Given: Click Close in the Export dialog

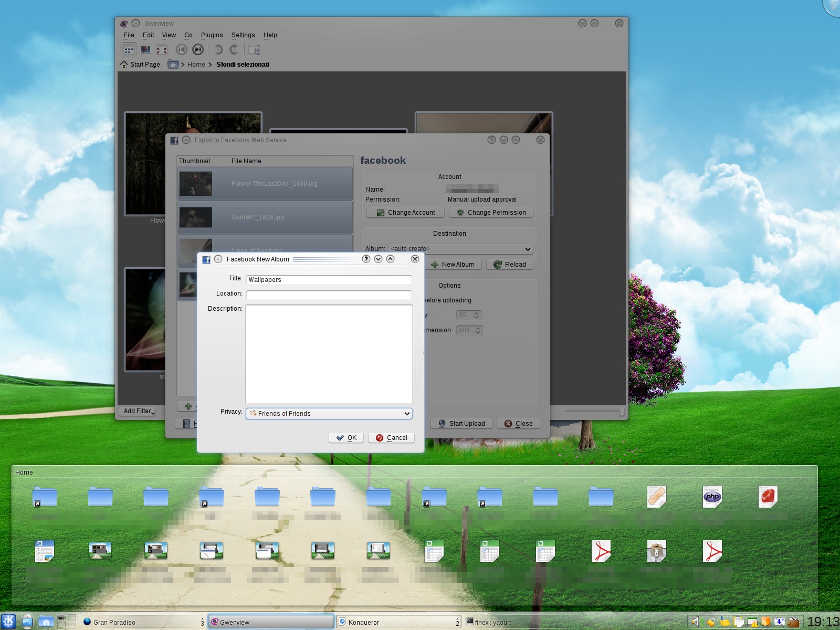Looking at the screenshot, I should (x=518, y=424).
